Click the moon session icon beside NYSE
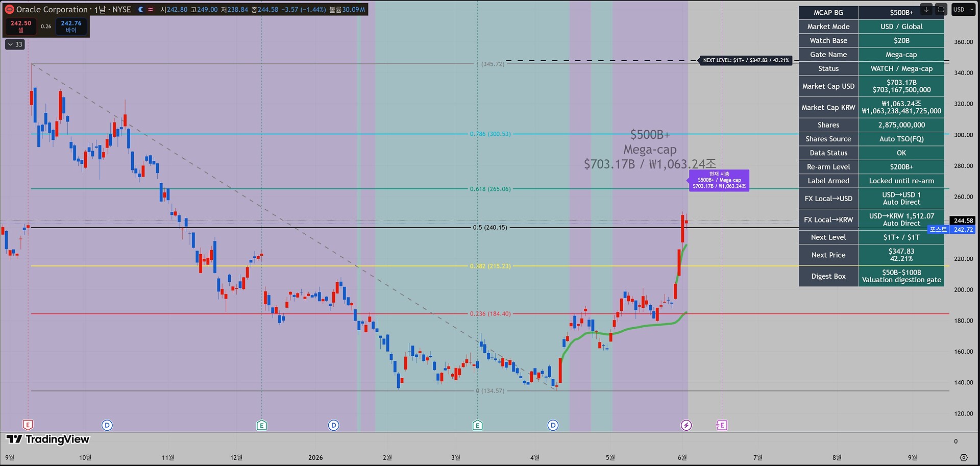Viewport: 980px width, 466px height. click(x=141, y=9)
